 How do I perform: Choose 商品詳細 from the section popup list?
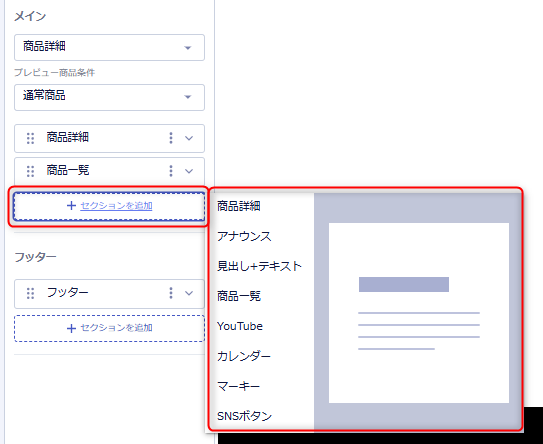click(239, 206)
